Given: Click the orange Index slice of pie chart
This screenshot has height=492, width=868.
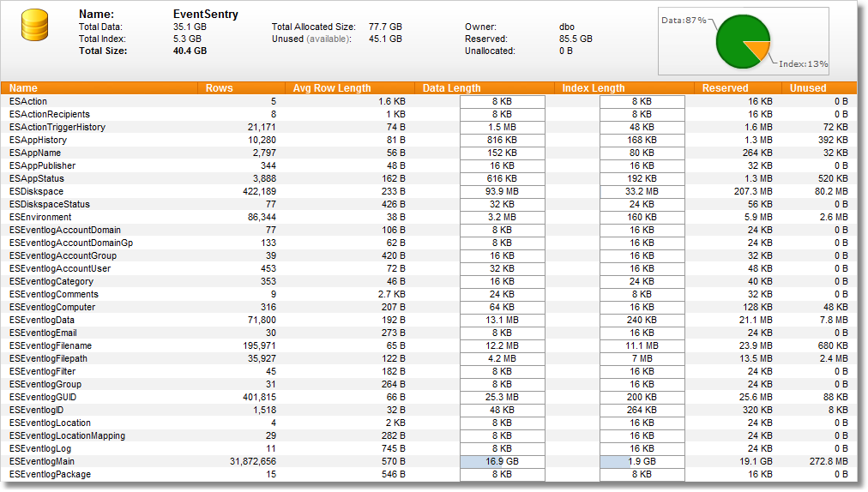Looking at the screenshot, I should coord(761,51).
